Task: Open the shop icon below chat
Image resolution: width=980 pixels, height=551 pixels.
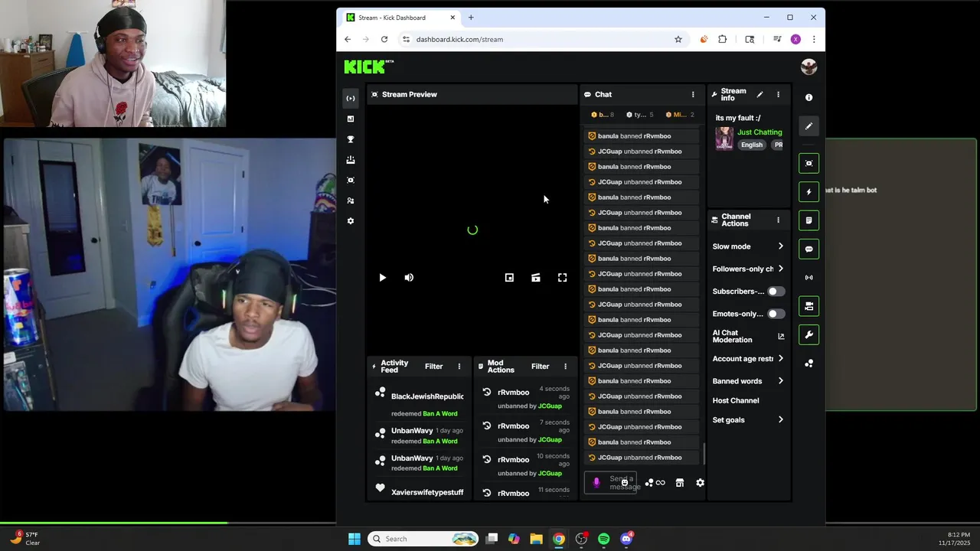Action: pyautogui.click(x=679, y=483)
